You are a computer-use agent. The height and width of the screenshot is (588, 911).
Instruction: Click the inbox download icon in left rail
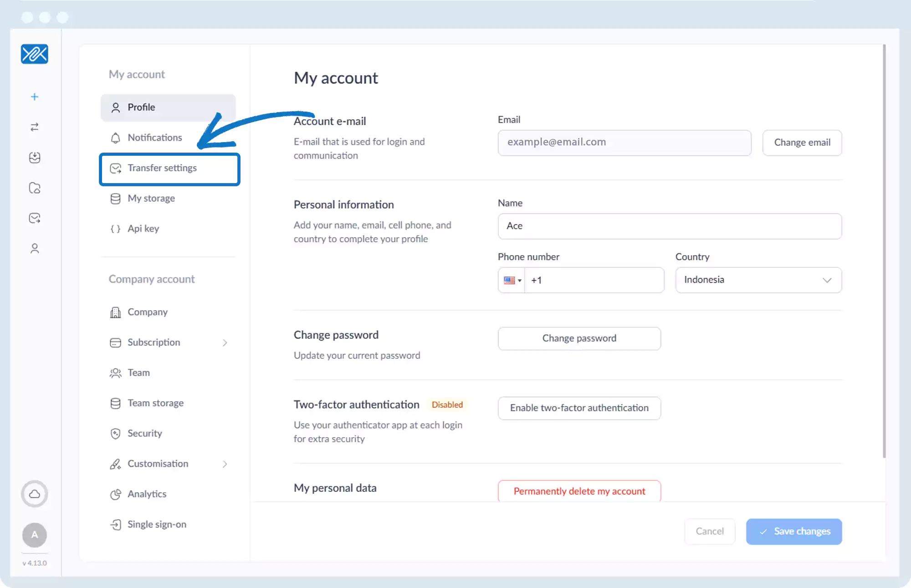[x=35, y=158]
